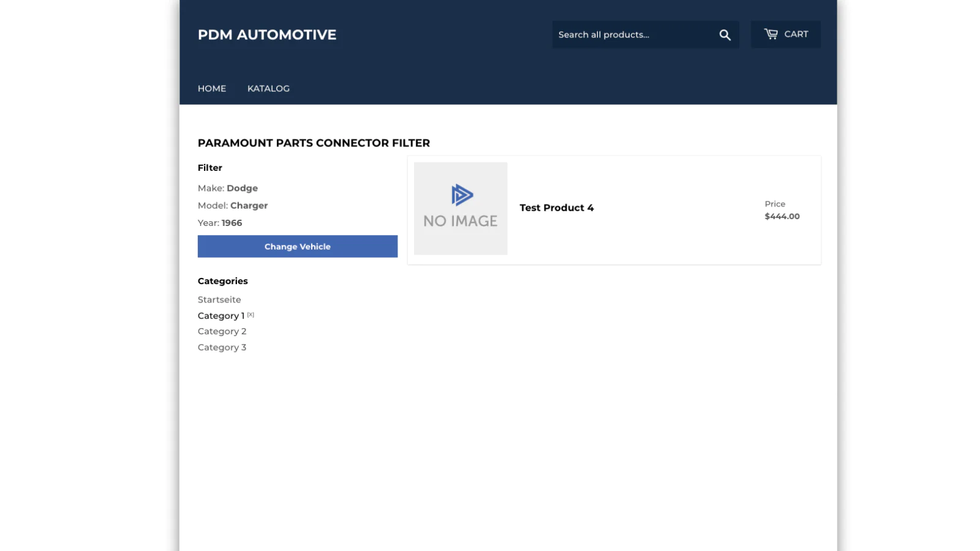
Task: Go to the KATALOG menu item
Action: pyautogui.click(x=268, y=89)
